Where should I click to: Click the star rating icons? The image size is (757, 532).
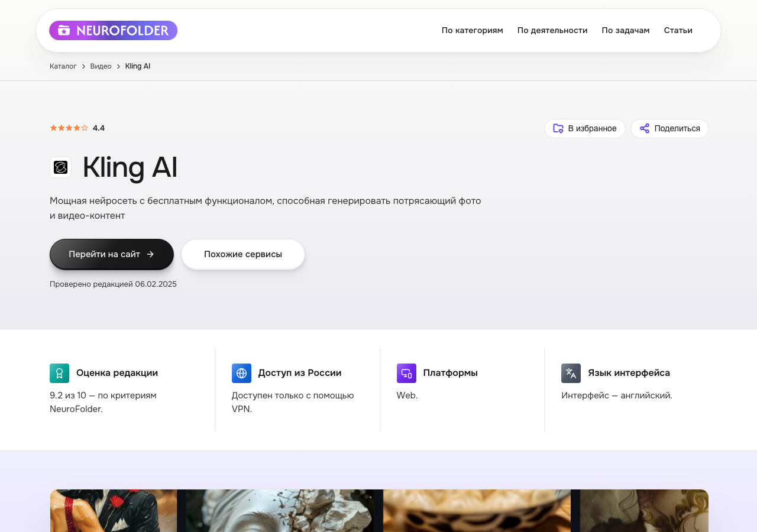tap(69, 128)
